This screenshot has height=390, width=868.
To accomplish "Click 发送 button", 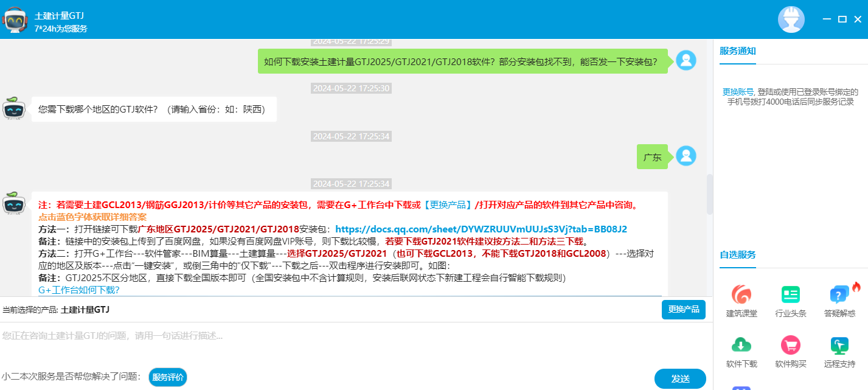I will point(680,379).
